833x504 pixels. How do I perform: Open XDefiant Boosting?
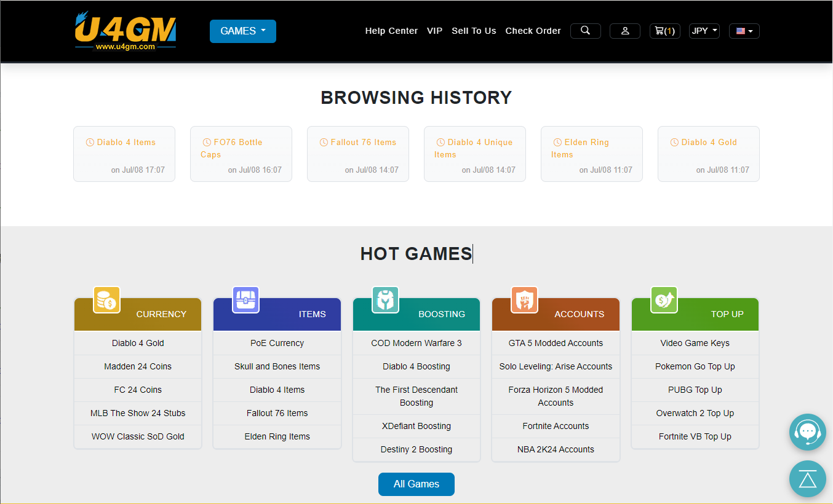tap(416, 426)
